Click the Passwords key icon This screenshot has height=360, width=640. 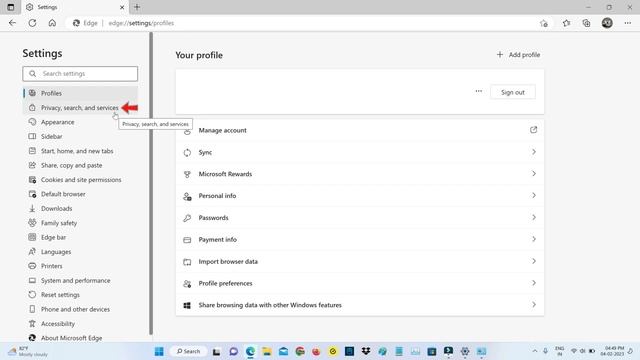coord(187,218)
